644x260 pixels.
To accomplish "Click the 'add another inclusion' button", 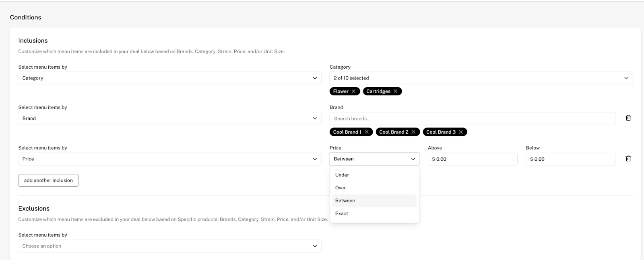I will tap(48, 180).
